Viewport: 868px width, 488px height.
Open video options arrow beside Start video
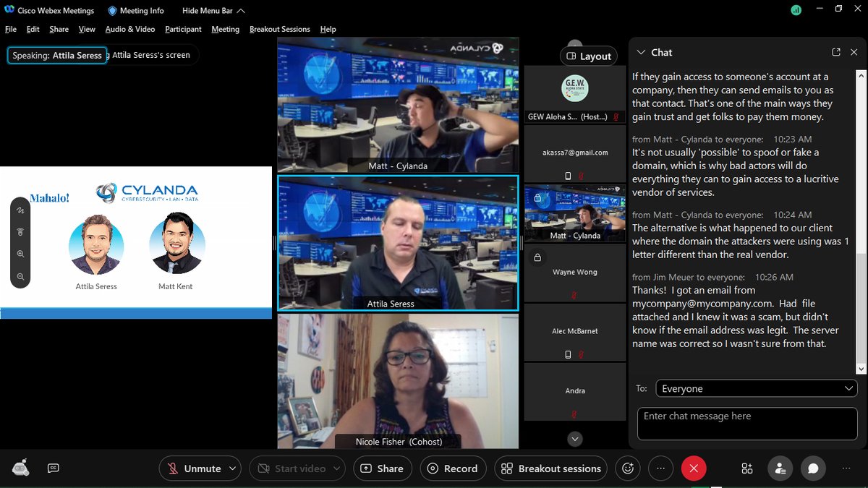(336, 468)
